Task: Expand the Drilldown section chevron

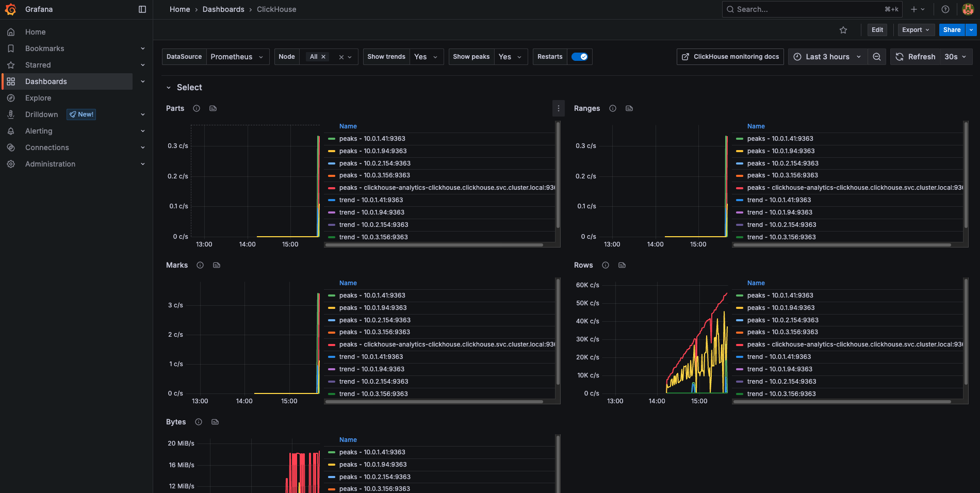Action: [143, 114]
